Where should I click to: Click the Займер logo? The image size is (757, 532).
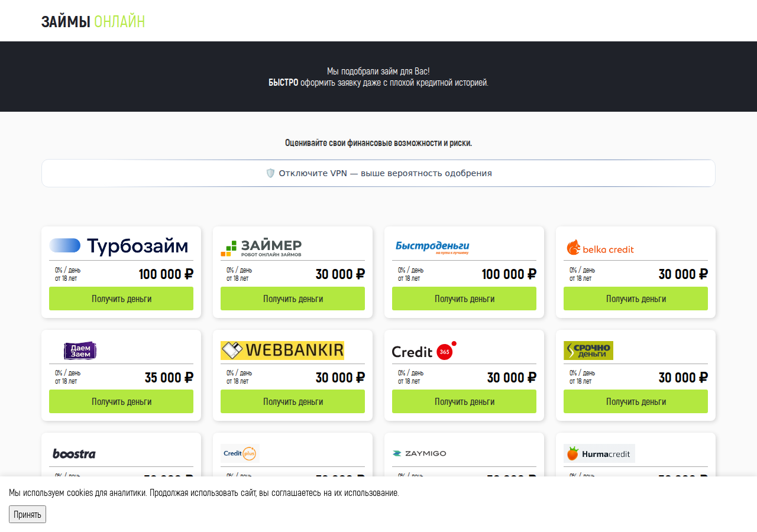click(261, 248)
